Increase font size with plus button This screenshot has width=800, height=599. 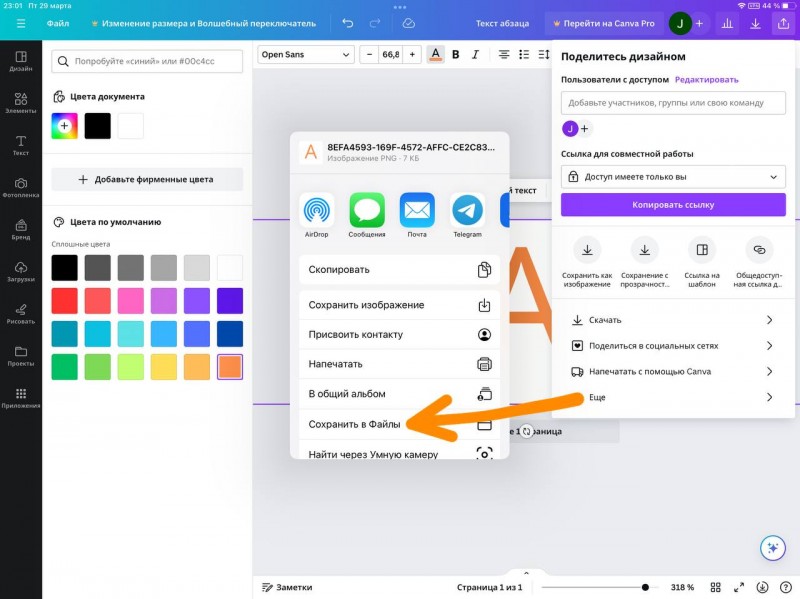click(412, 55)
